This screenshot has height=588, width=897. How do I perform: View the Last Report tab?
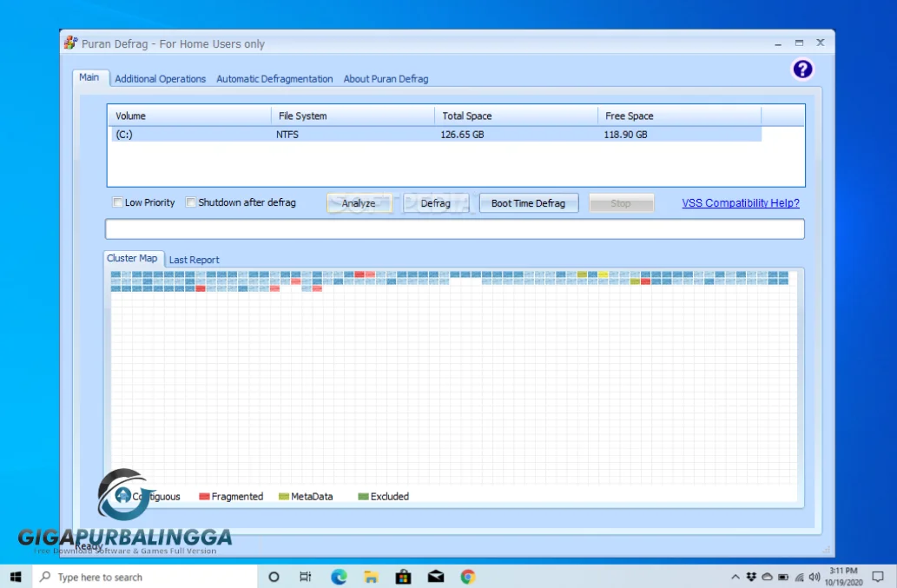click(194, 259)
